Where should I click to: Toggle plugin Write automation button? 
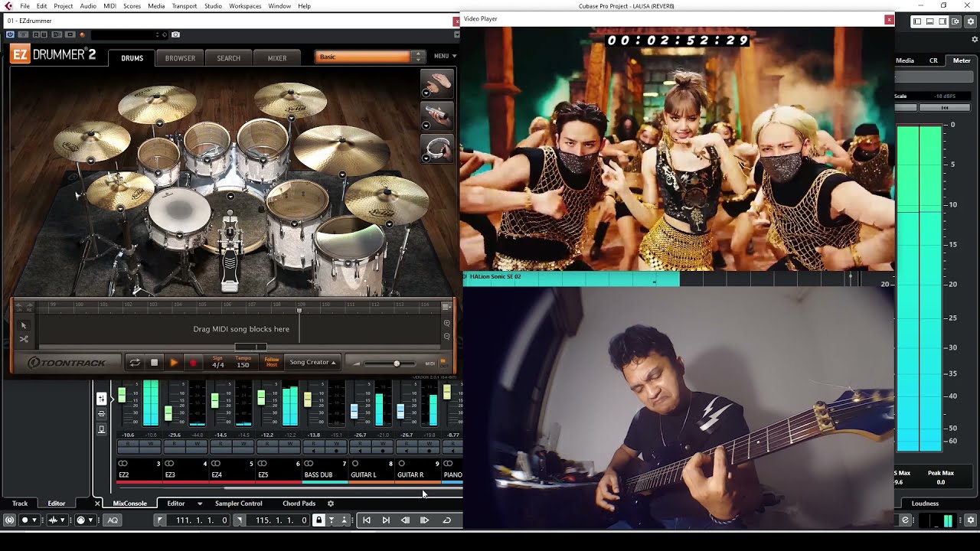click(x=45, y=34)
